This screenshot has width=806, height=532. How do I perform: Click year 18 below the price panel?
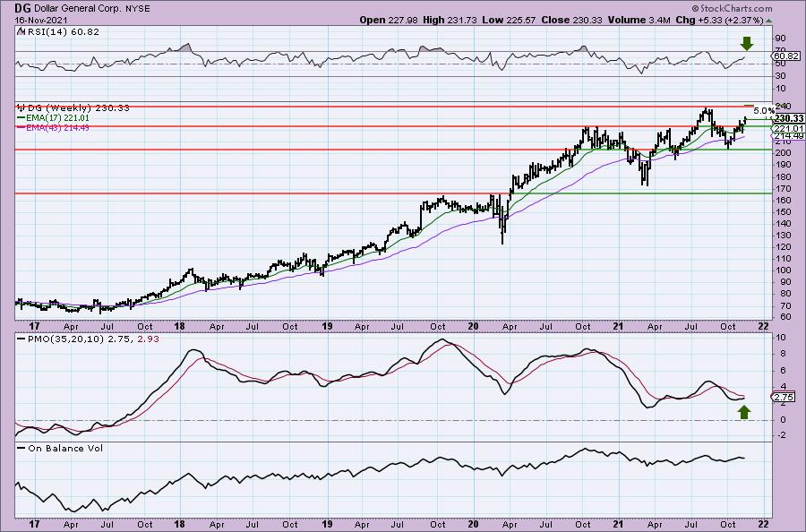179,326
